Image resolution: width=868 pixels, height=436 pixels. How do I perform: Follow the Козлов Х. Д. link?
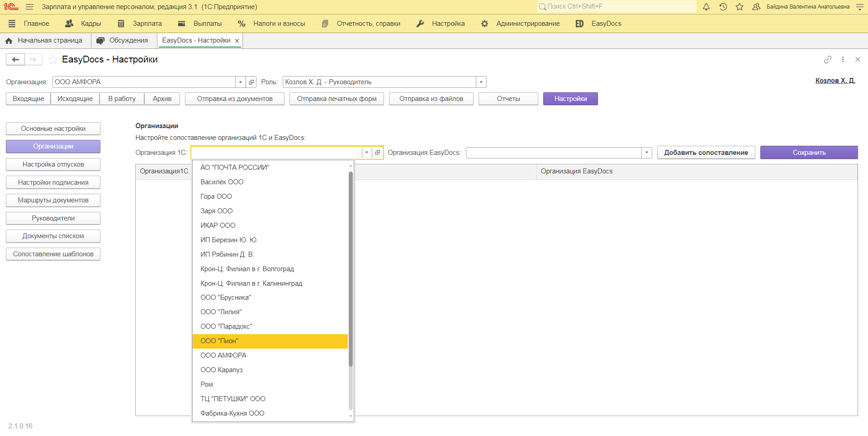click(835, 81)
